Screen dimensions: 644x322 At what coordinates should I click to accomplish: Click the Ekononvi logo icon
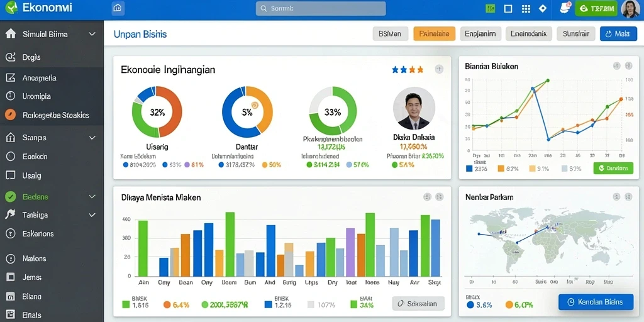11,8
